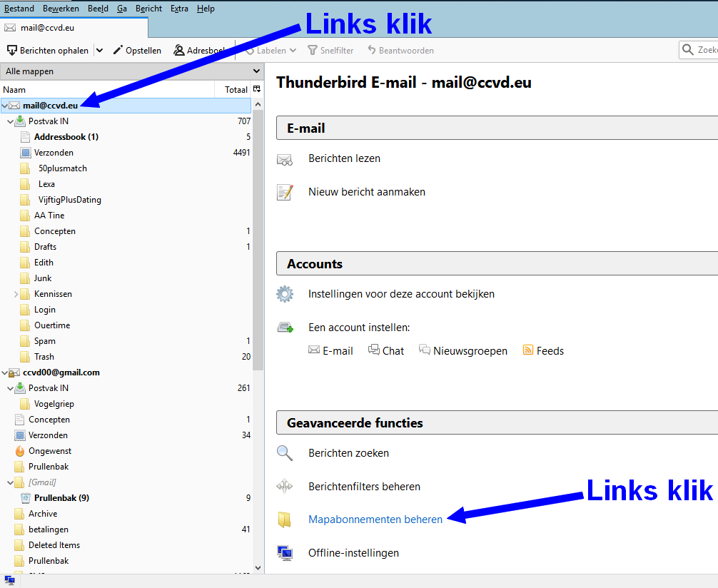Click the Berichten ophalen download icon
The image size is (718, 588).
point(12,51)
